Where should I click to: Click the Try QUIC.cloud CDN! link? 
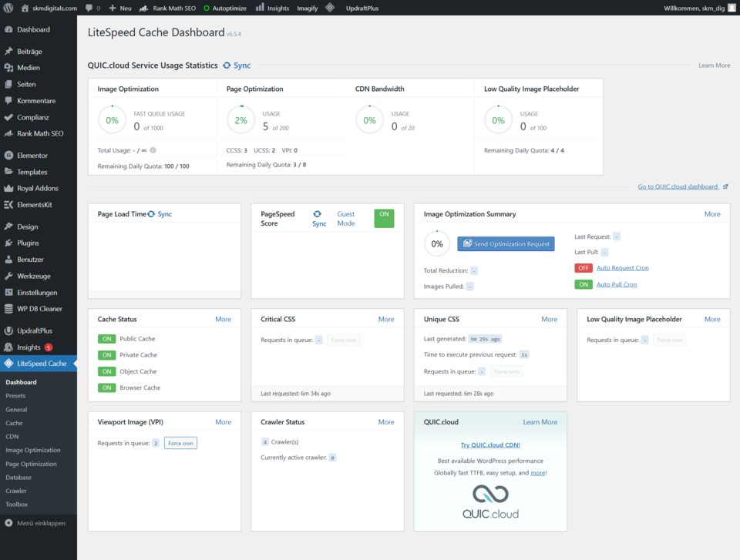[490, 444]
